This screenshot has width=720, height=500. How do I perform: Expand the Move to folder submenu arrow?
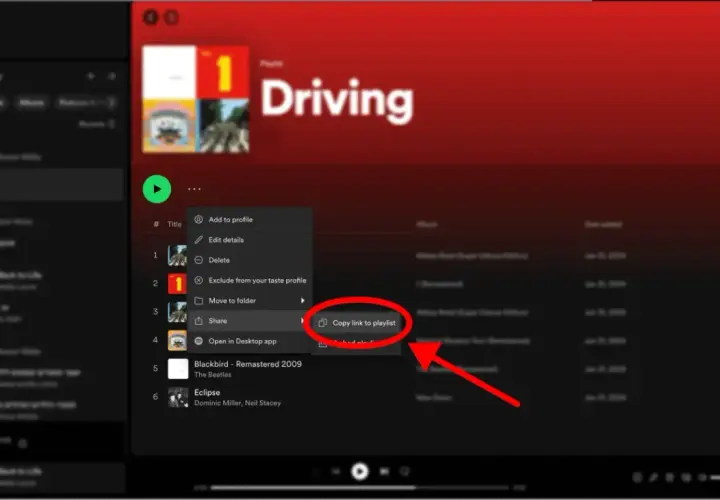pyautogui.click(x=303, y=300)
